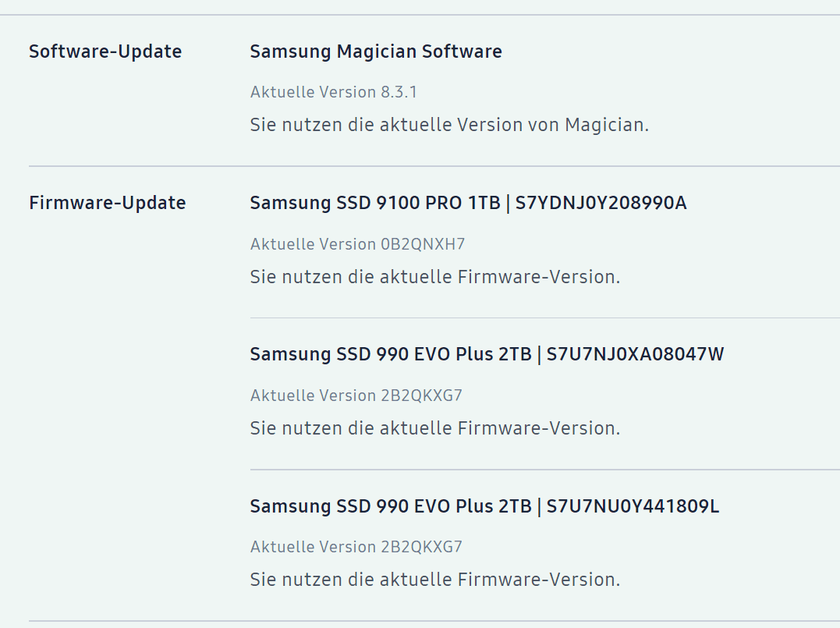This screenshot has height=628, width=840.
Task: Select the Samsung SSD 9100 PRO 1TB name
Action: [x=374, y=203]
